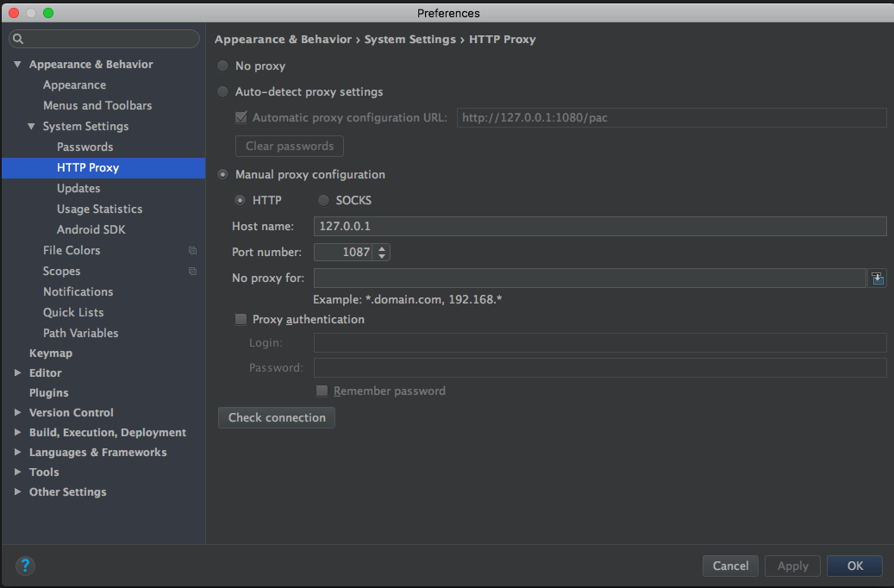Expand the Tools section
The width and height of the screenshot is (894, 588).
coord(18,472)
